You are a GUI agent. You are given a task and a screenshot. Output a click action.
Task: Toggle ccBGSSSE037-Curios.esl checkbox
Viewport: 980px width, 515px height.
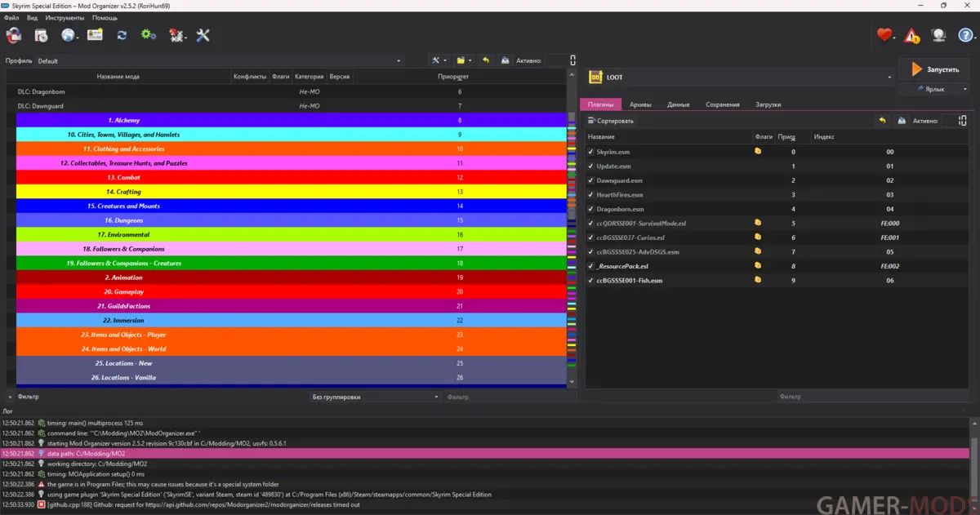pos(591,238)
